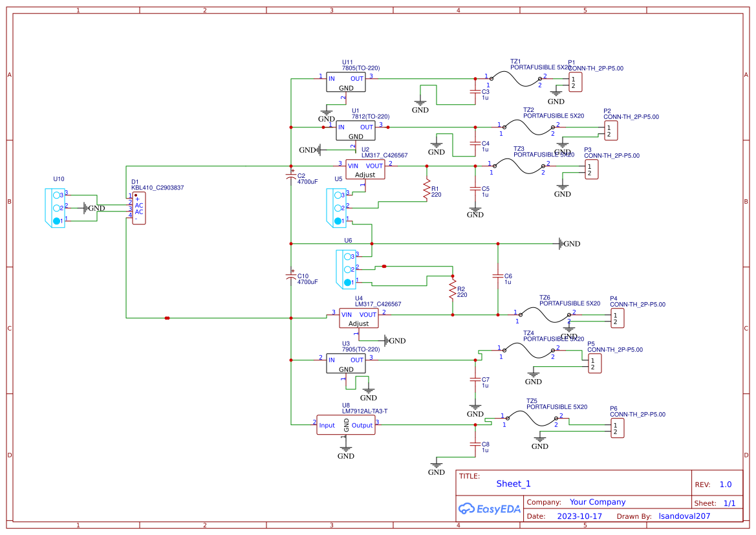The height and width of the screenshot is (535, 756).
Task: Click the GND symbol below capacitor C8
Action: click(437, 464)
